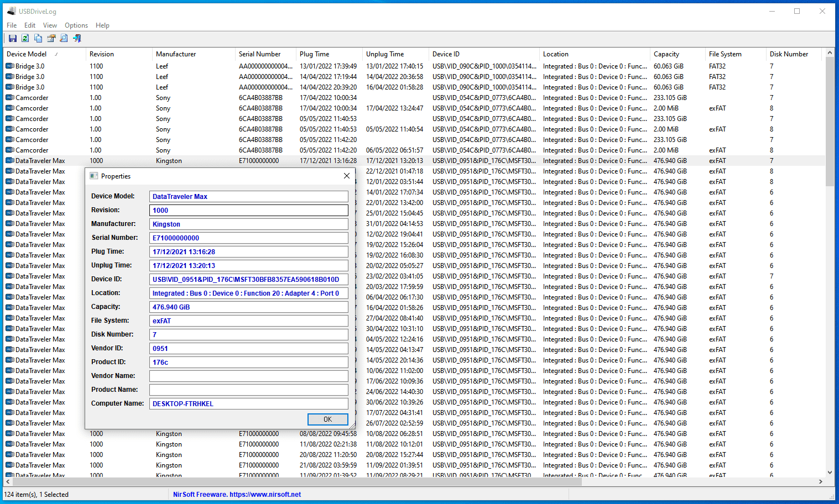Click the empty Product Name field
The height and width of the screenshot is (504, 839).
249,390
